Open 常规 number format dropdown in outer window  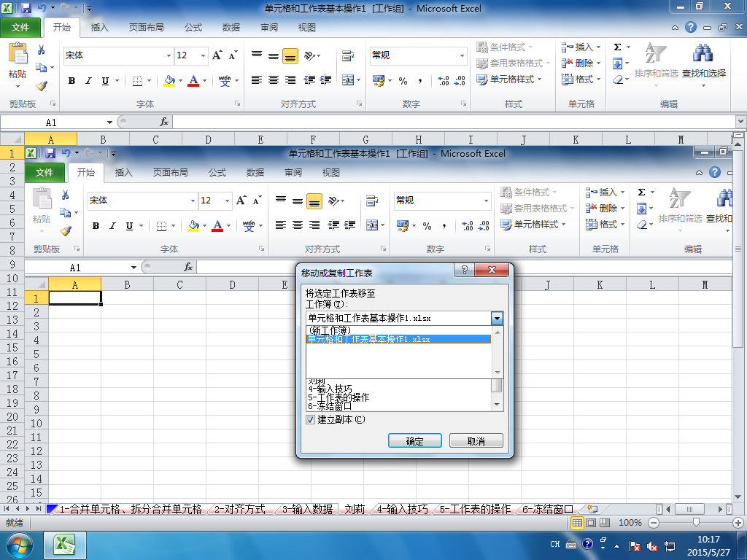coord(462,55)
